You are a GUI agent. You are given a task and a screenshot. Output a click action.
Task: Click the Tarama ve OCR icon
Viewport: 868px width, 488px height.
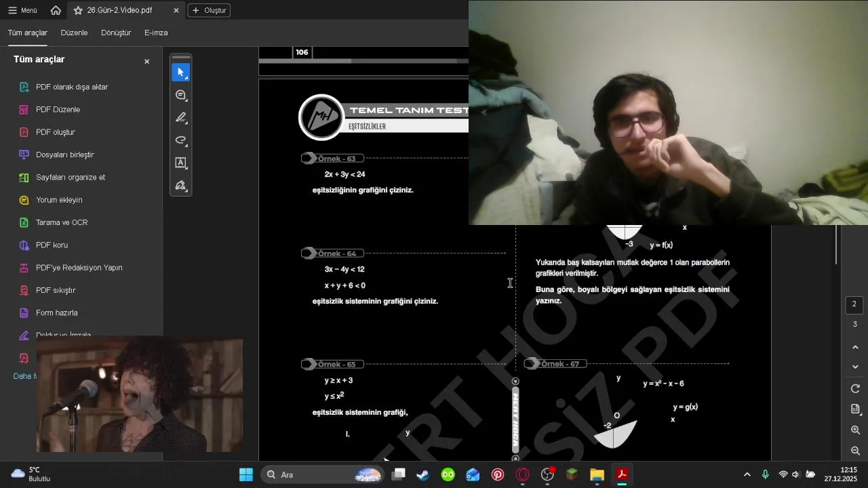pos(24,222)
